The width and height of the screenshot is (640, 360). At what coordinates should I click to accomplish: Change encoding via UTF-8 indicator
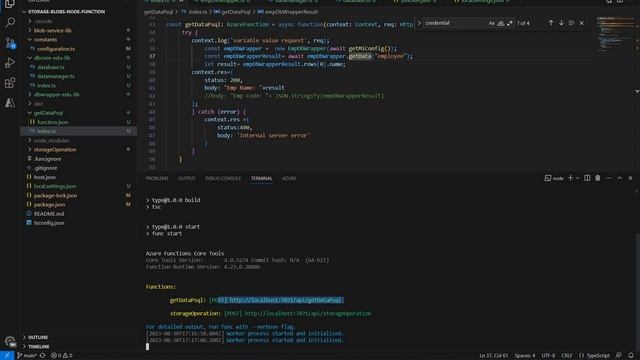tap(548, 356)
